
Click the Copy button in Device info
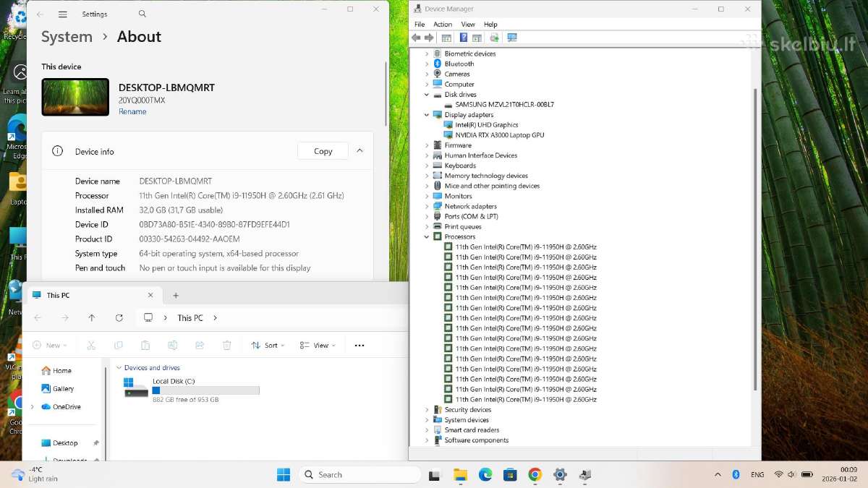tap(323, 151)
